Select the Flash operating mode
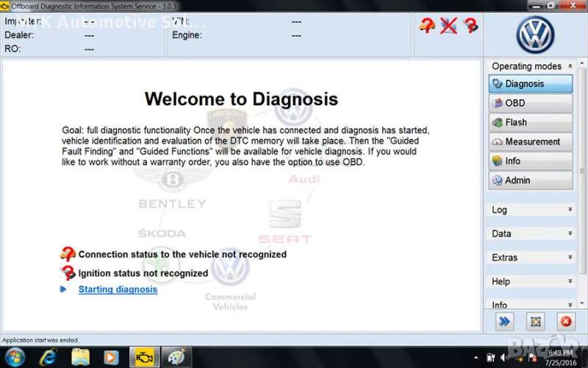This screenshot has height=368, width=588. click(x=530, y=122)
